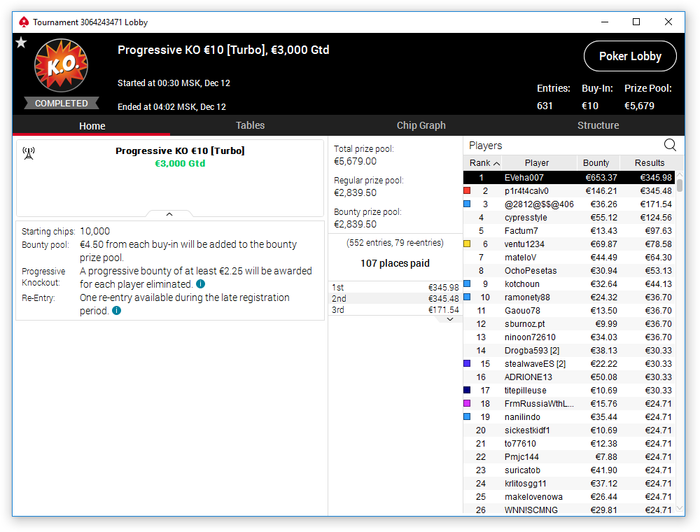Screen dimensions: 700x532
Task: Click the players list scrollbar thumb
Action: coord(679,185)
